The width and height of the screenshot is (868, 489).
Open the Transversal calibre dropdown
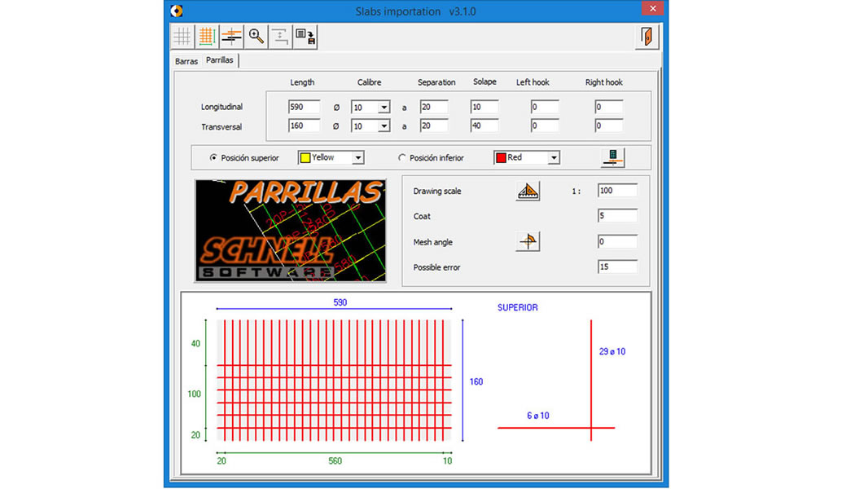point(384,126)
